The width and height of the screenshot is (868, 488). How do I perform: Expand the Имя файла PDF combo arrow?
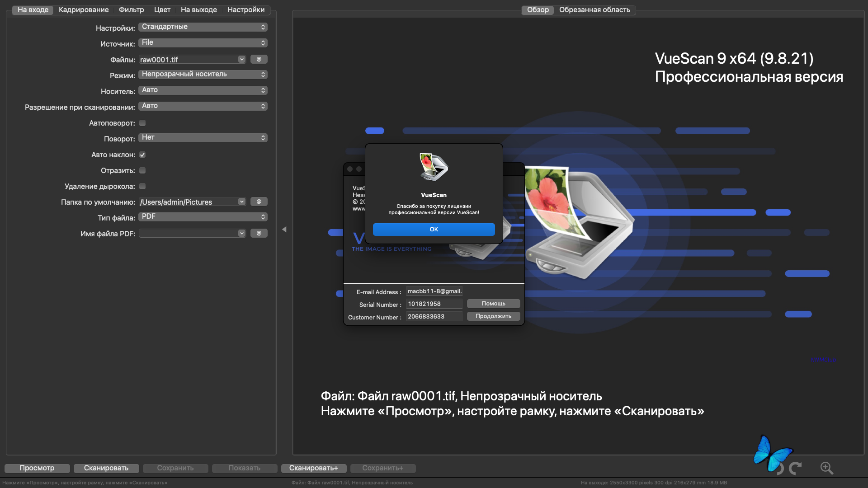[242, 233]
